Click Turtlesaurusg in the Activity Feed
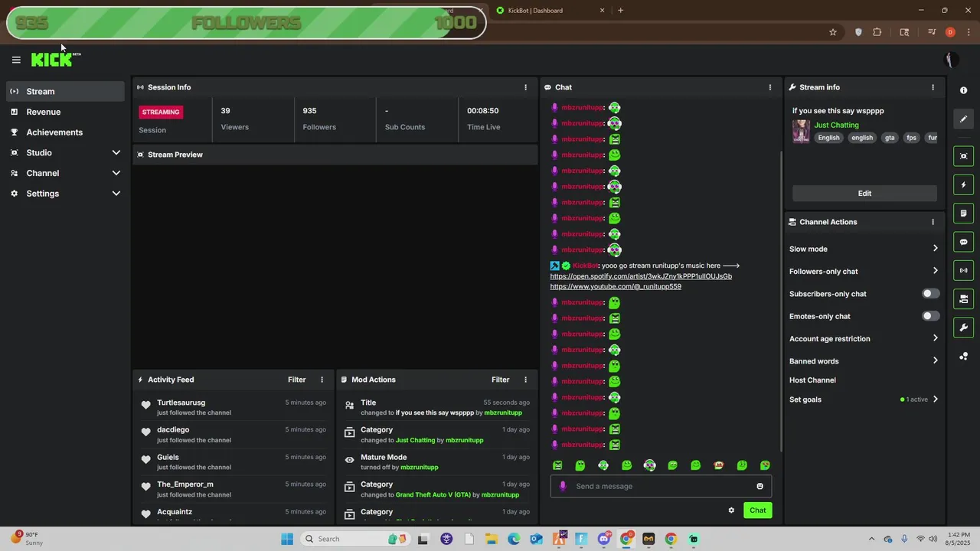 pyautogui.click(x=181, y=403)
